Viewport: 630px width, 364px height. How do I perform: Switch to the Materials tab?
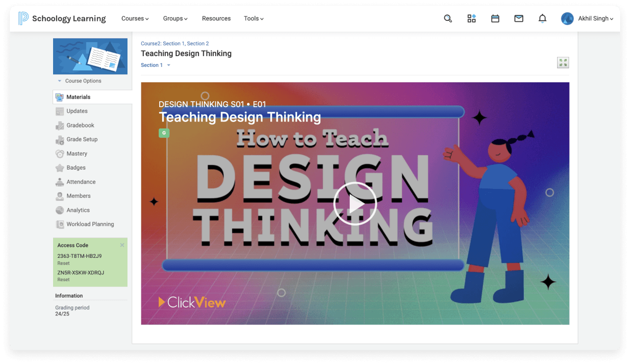[x=77, y=97]
